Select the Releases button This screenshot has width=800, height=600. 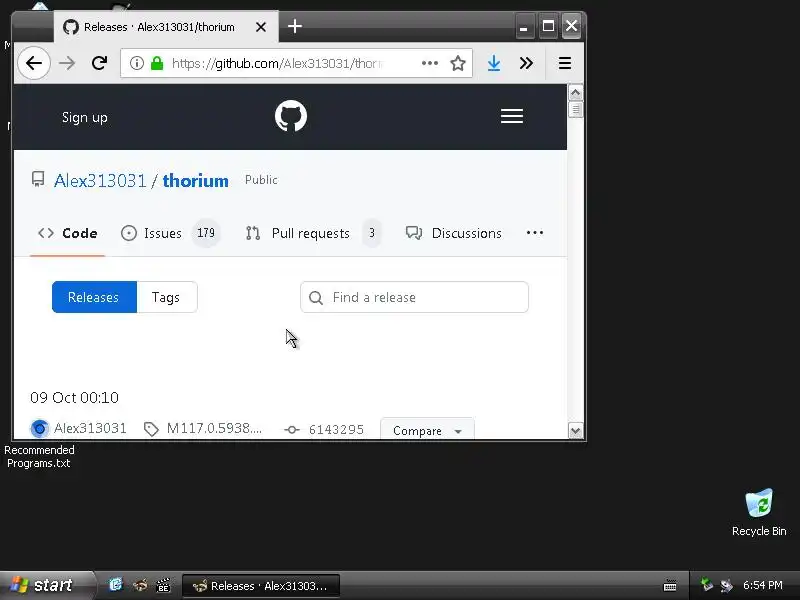click(x=94, y=297)
